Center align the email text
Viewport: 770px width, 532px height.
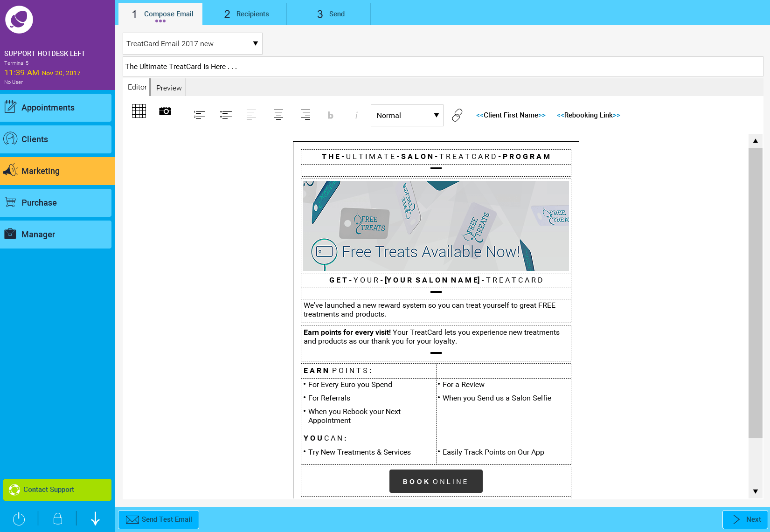click(278, 115)
